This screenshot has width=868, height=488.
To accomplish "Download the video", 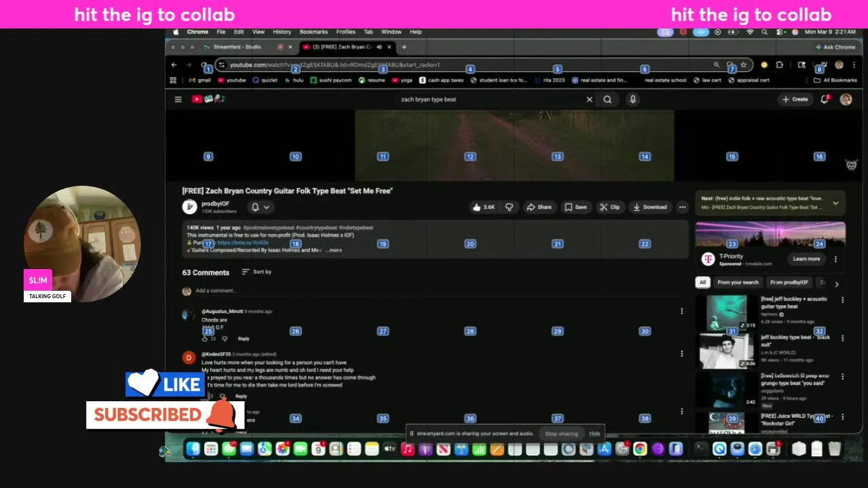I will (x=650, y=207).
